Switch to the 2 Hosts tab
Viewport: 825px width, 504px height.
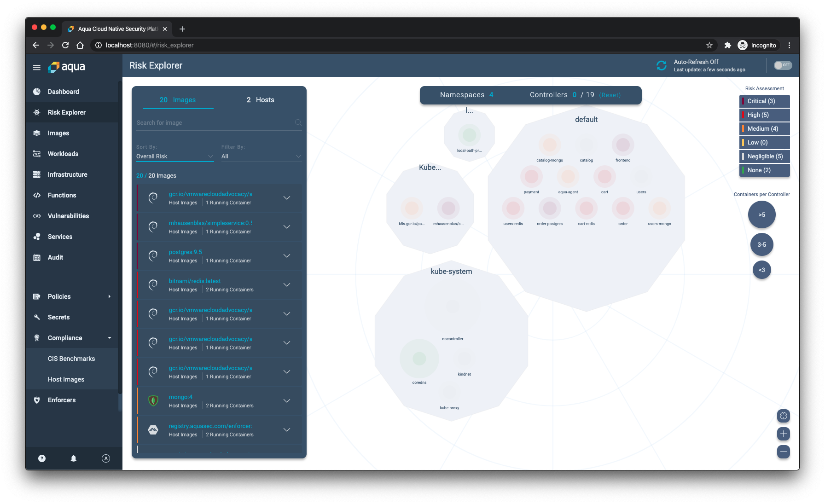[x=261, y=100]
